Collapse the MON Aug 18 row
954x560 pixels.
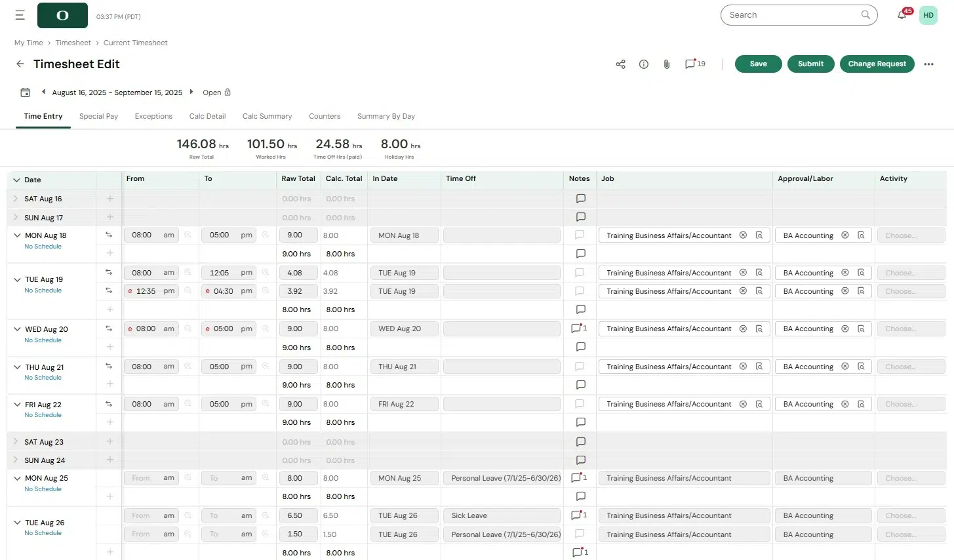point(17,235)
